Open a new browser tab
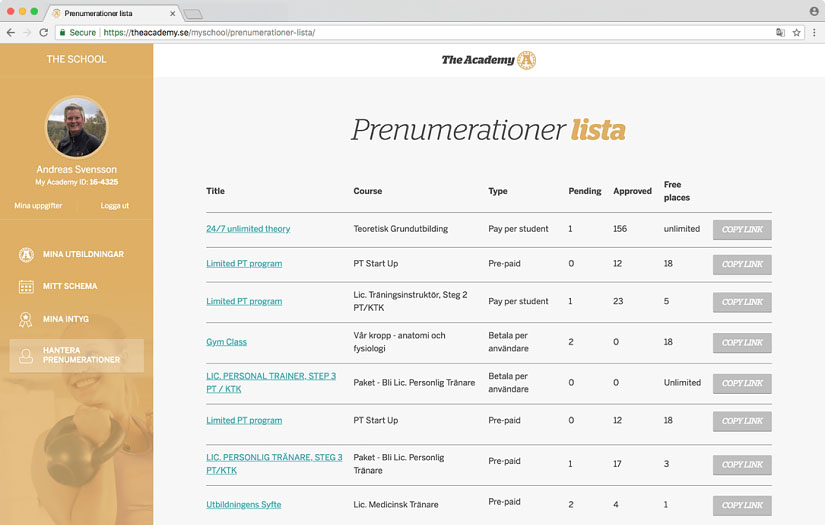Image resolution: width=825 pixels, height=525 pixels. 193,14
